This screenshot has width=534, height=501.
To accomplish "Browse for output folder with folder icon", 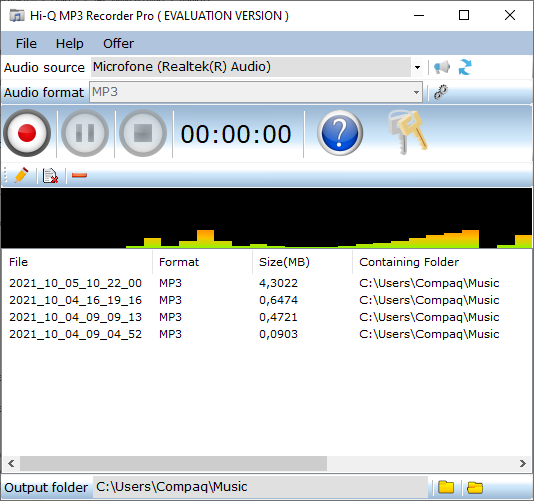I will tap(446, 487).
